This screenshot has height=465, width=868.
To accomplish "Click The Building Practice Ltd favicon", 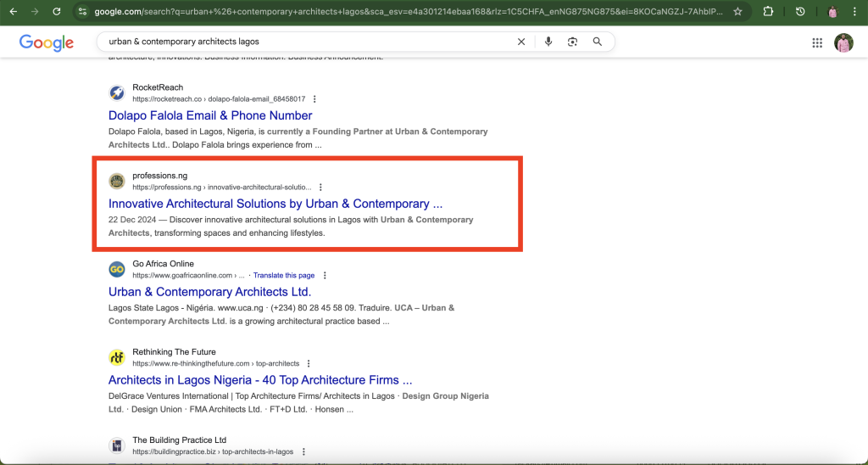I will (117, 445).
